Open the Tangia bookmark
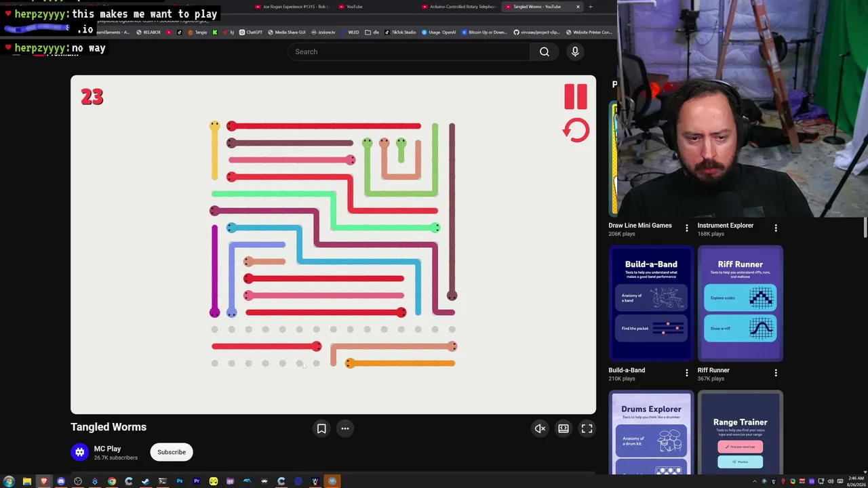The image size is (868, 488). [197, 32]
